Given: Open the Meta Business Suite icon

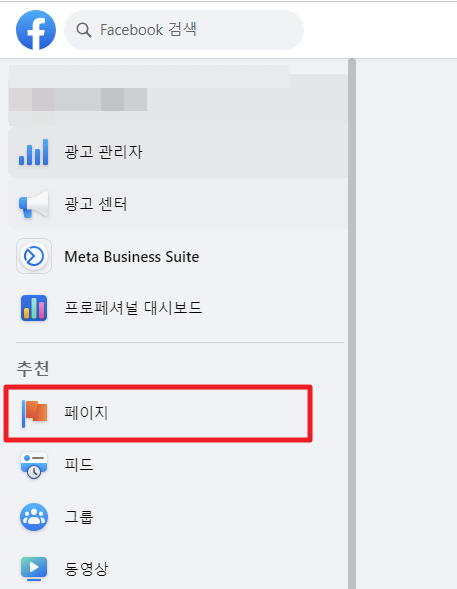Looking at the screenshot, I should (x=34, y=256).
